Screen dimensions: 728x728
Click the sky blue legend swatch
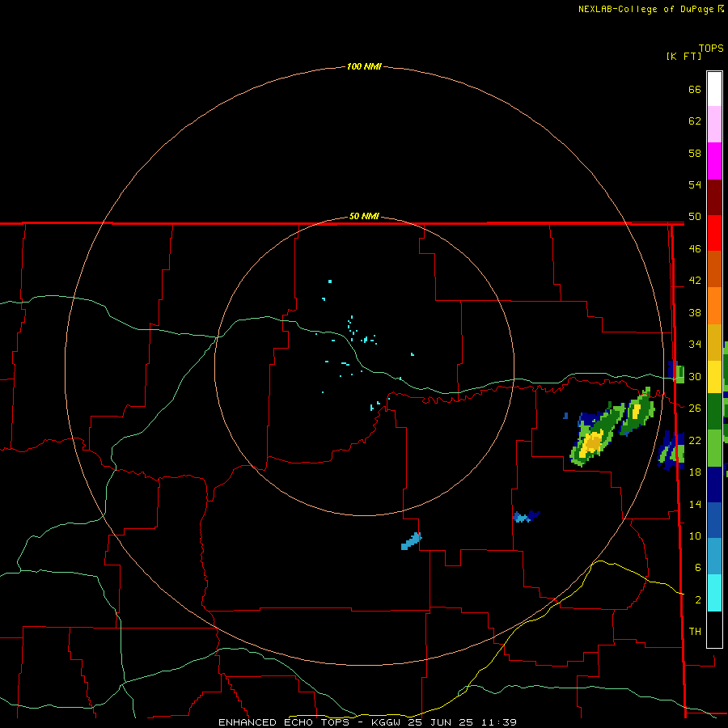pos(714,557)
